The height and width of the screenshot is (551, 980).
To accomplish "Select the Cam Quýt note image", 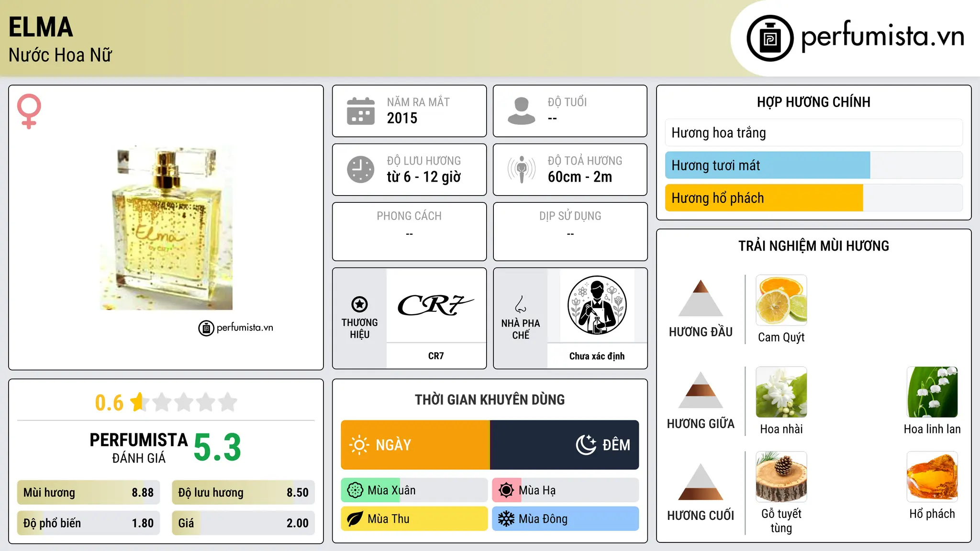I will tap(781, 300).
